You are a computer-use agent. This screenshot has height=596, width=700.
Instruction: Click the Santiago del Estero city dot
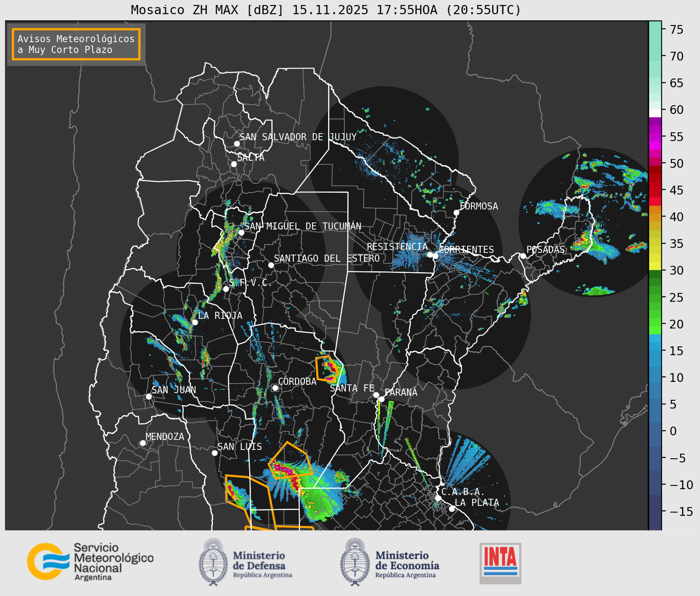coord(271,265)
